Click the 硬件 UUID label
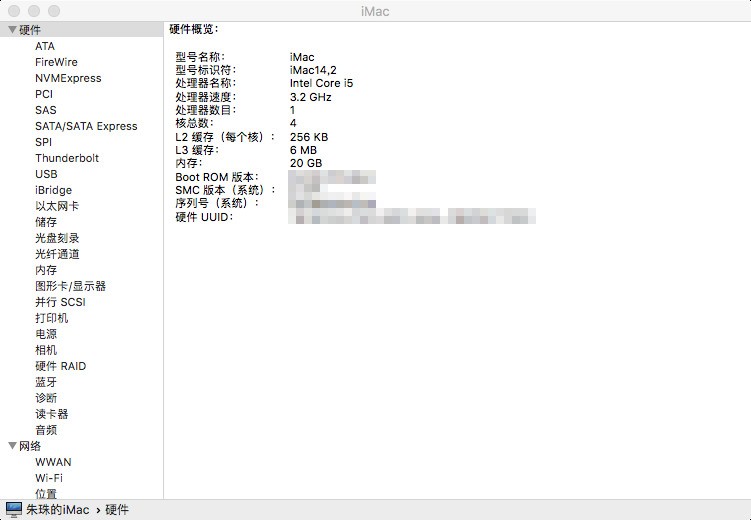The image size is (751, 520). (205, 217)
